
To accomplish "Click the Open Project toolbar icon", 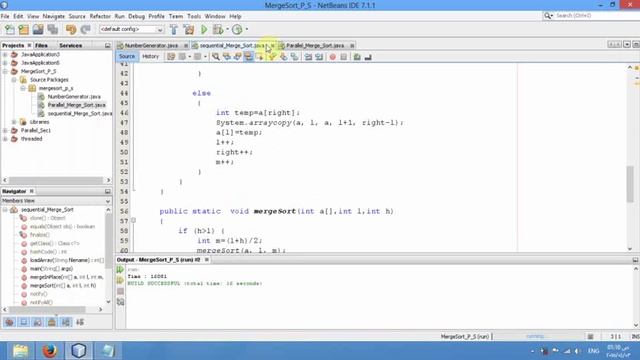I will [38, 29].
